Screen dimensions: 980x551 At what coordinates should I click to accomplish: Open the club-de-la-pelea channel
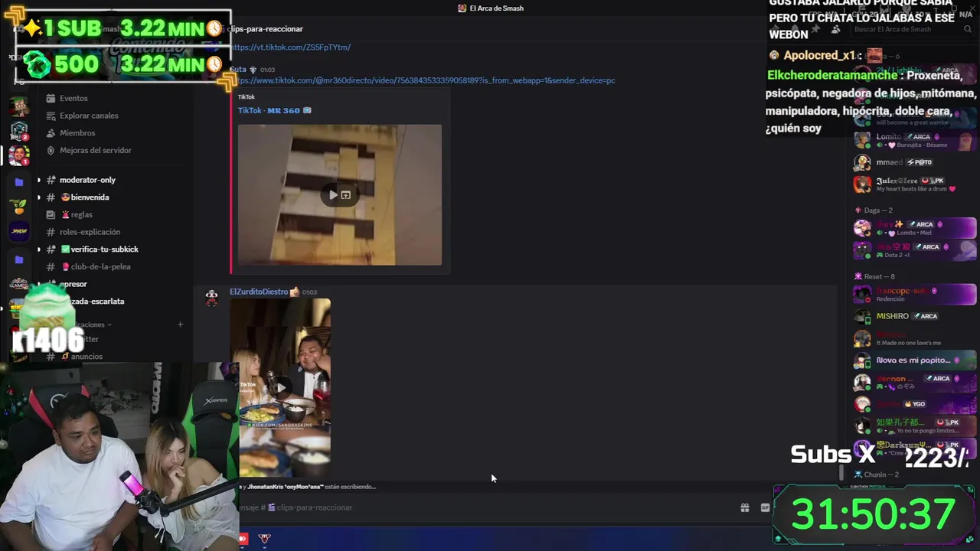tap(95, 267)
